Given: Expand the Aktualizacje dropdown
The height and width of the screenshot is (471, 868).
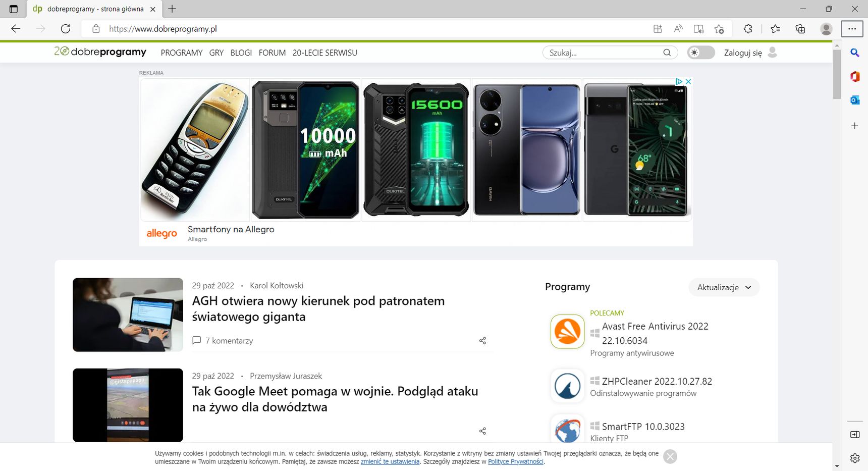Looking at the screenshot, I should [724, 287].
